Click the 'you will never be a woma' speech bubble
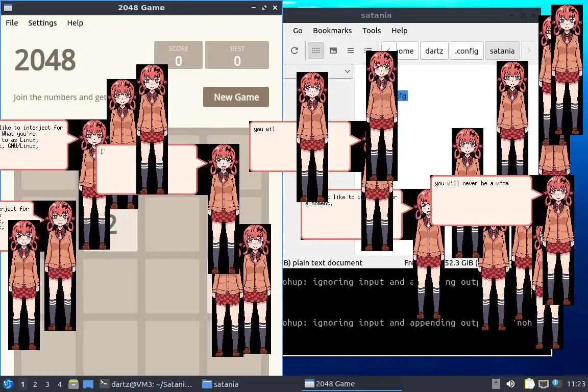The width and height of the screenshot is (588, 392). [481, 200]
